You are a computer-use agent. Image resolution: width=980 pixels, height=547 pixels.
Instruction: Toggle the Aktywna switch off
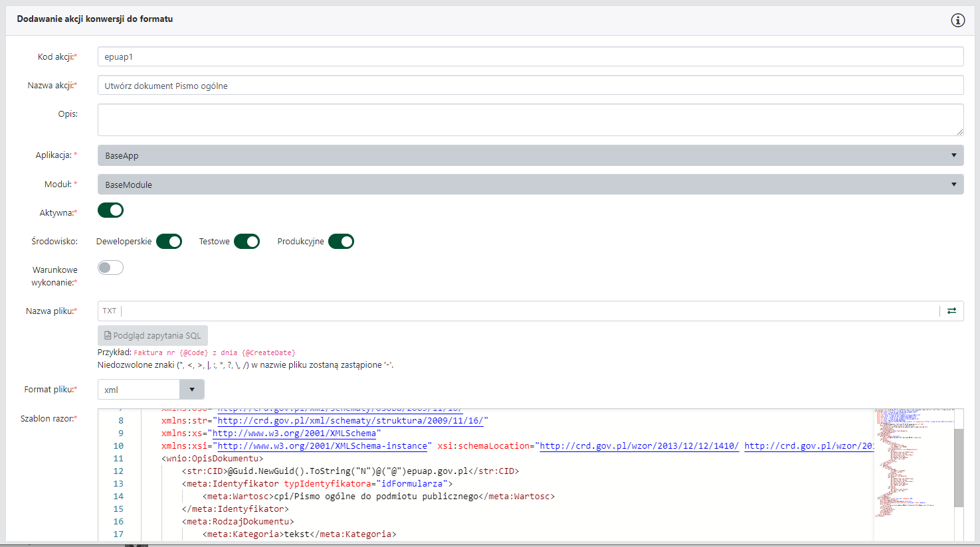pyautogui.click(x=110, y=210)
